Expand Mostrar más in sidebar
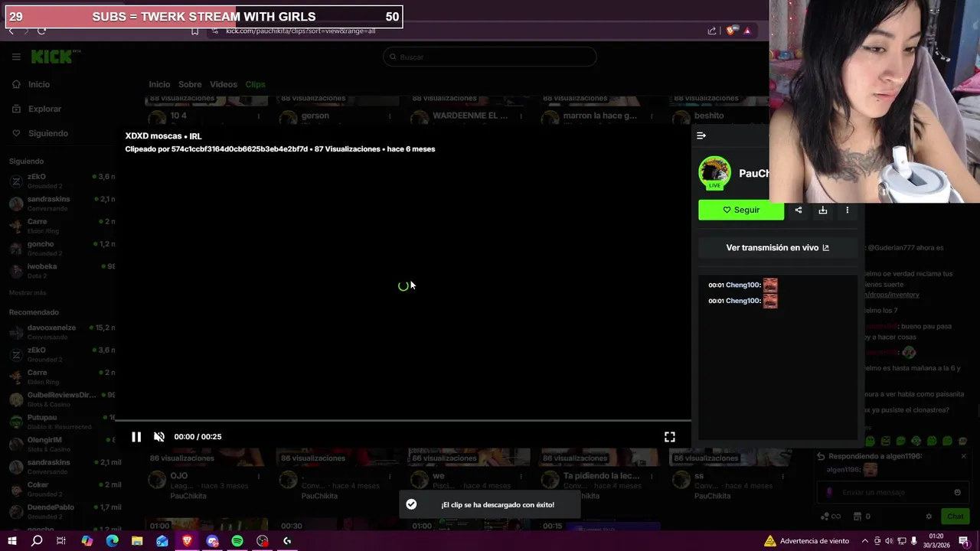The width and height of the screenshot is (980, 551). click(x=28, y=293)
